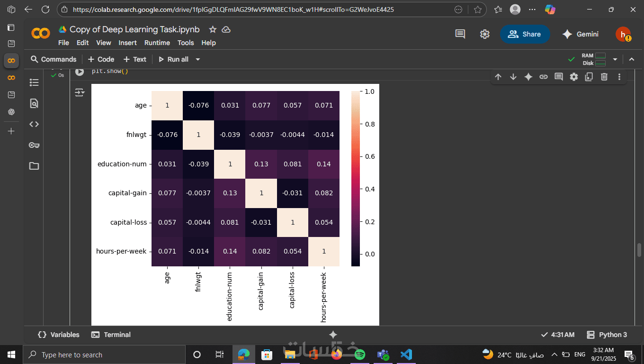
Task: Run the cell with the play button
Action: [80, 72]
